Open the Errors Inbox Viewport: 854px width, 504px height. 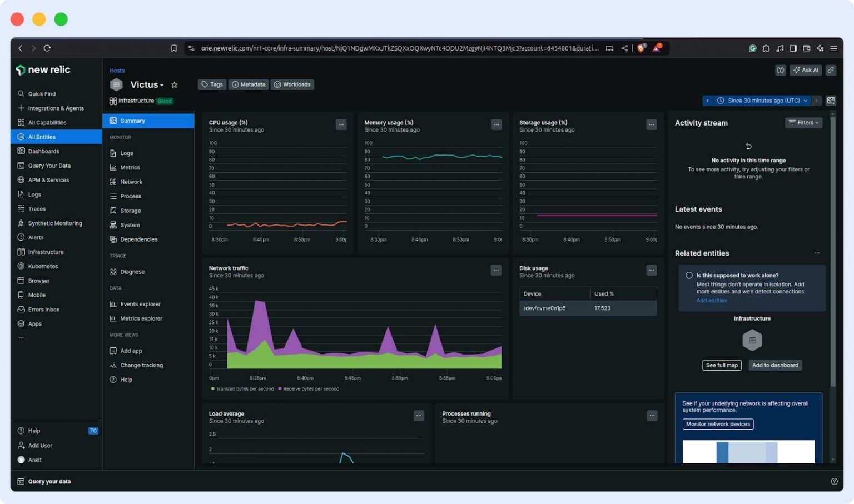[43, 309]
